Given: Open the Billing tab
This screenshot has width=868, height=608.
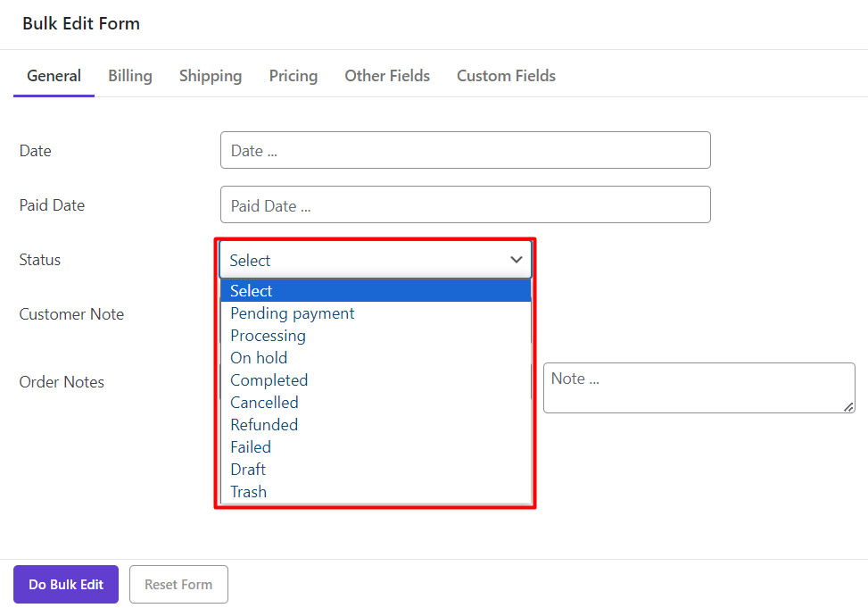Looking at the screenshot, I should [130, 76].
